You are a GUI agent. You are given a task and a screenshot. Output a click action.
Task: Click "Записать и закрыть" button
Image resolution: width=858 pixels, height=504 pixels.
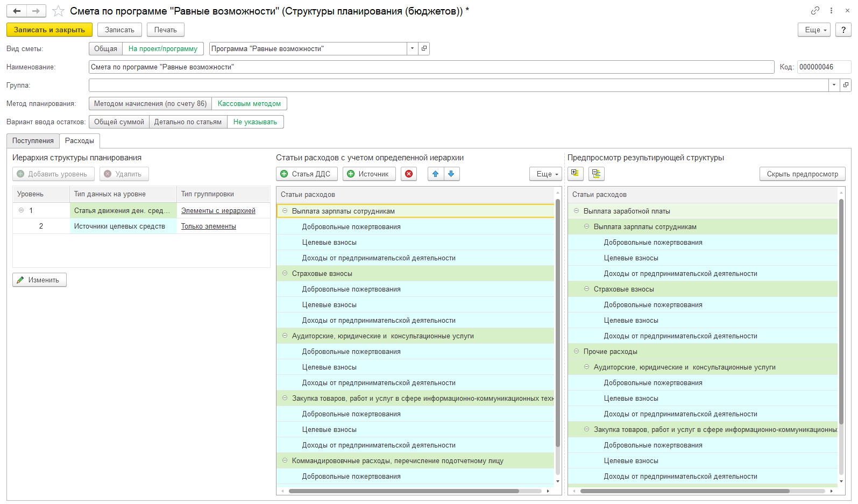[x=49, y=30]
